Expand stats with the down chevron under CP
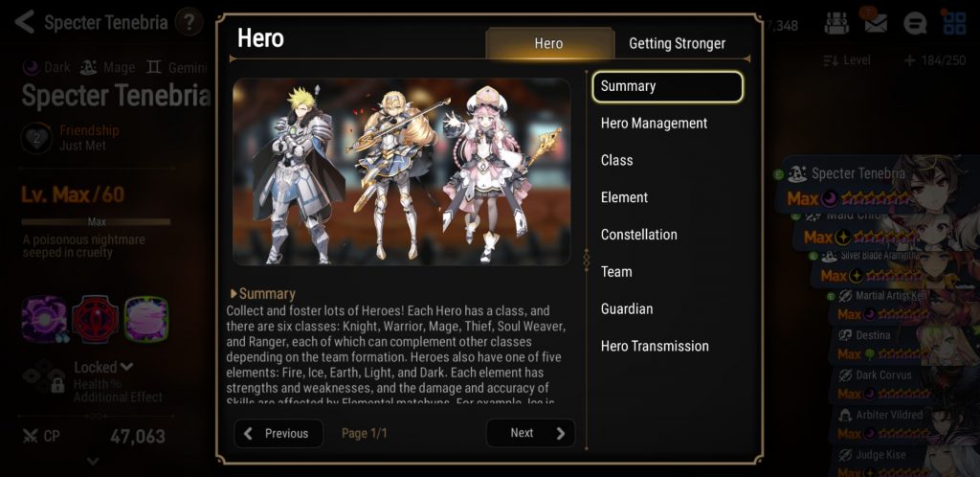 [93, 462]
